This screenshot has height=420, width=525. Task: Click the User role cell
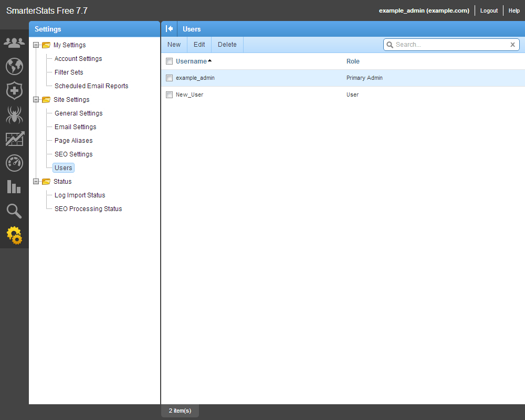pyautogui.click(x=353, y=95)
